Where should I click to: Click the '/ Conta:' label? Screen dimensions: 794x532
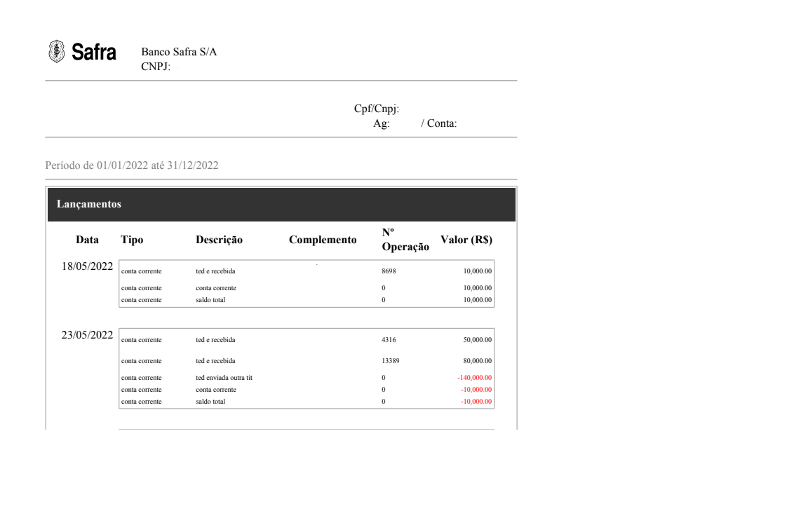coord(438,123)
